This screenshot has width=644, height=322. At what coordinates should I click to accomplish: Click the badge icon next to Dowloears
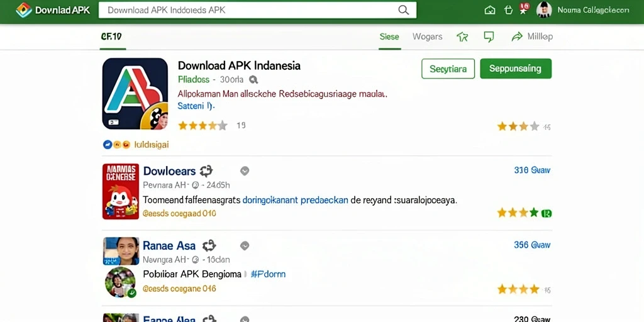pos(206,171)
